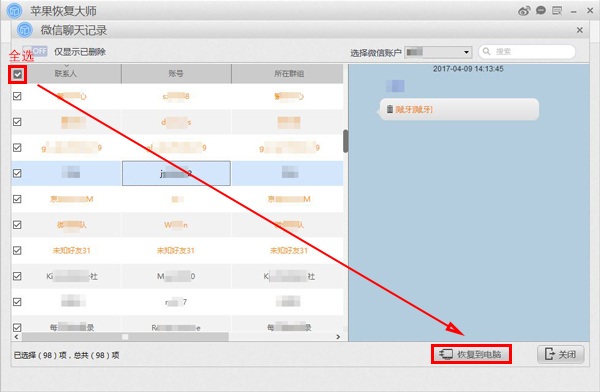This screenshot has width=600, height=392.
Task: Click the 已选择 (98) 项 status text
Action: (40, 356)
